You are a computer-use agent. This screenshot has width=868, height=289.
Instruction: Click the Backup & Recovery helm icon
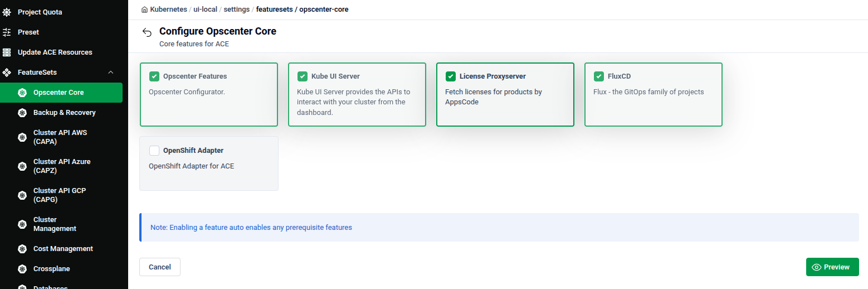(22, 112)
